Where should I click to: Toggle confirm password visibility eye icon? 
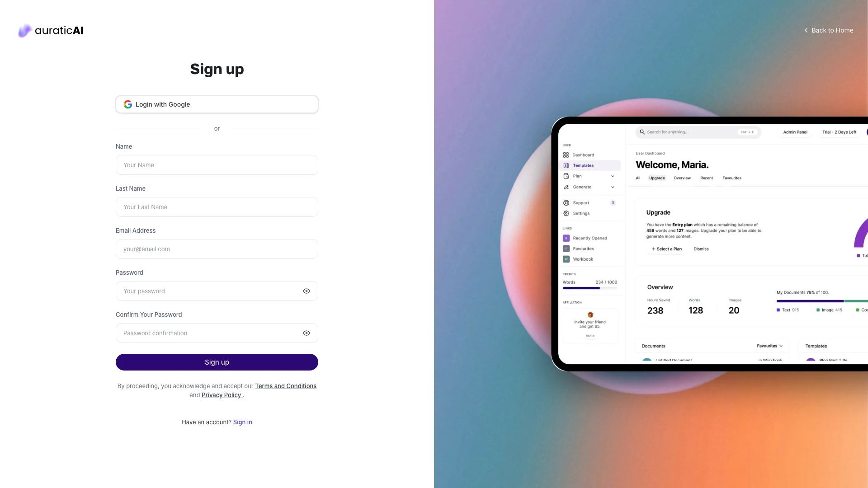click(307, 333)
